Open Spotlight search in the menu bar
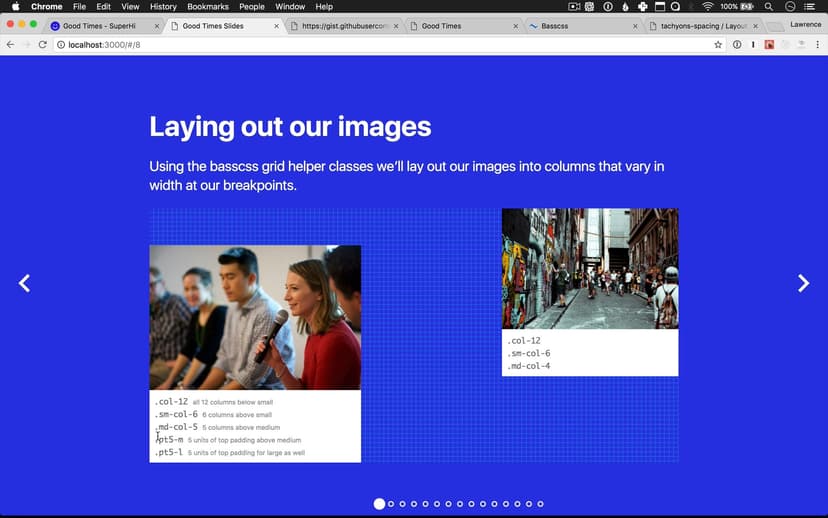The height and width of the screenshot is (518, 828). 768,7
